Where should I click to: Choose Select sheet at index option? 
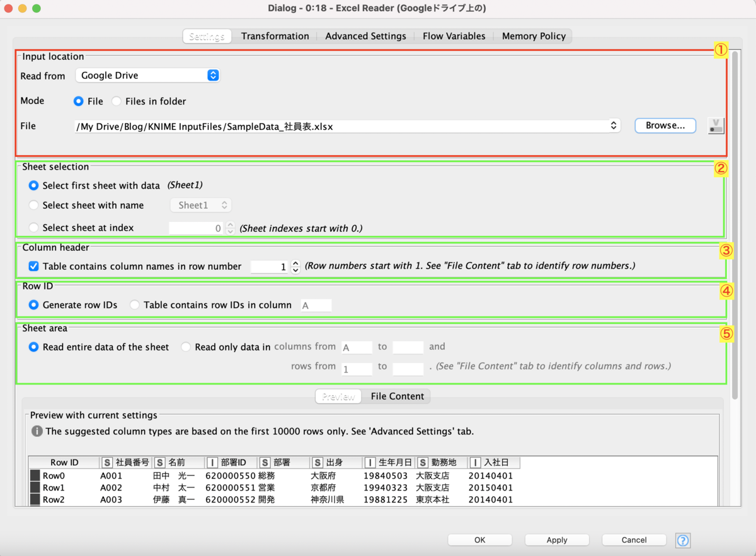pos(34,228)
